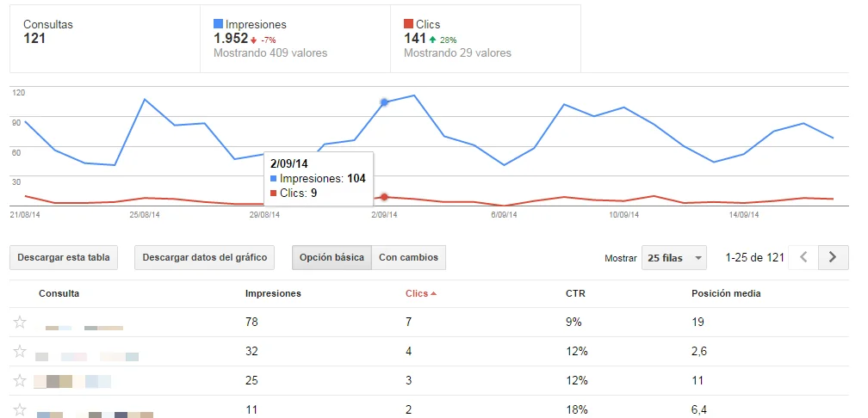Switch to Con cambios view
The height and width of the screenshot is (418, 868).
(x=408, y=257)
